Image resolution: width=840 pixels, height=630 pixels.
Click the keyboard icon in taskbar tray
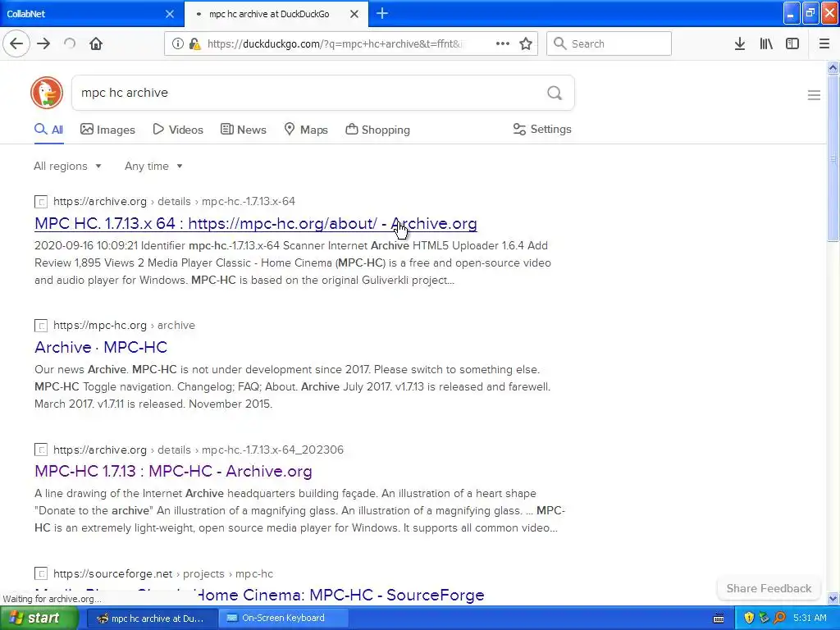(x=719, y=619)
